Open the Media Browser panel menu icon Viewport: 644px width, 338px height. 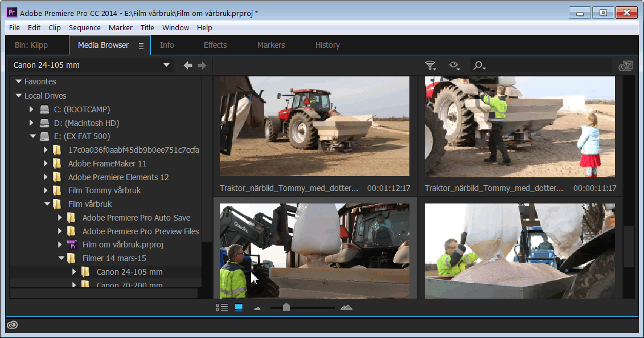click(141, 46)
